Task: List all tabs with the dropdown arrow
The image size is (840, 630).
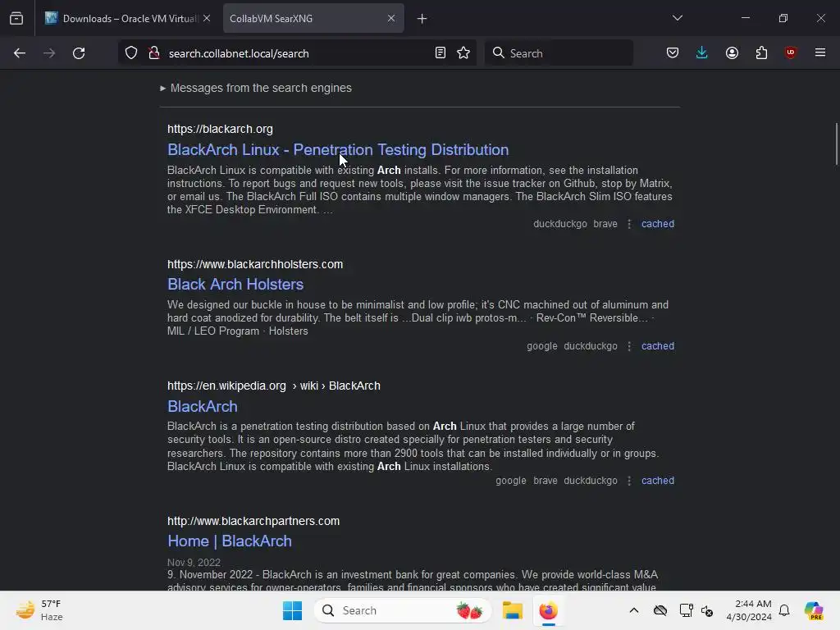Action: pyautogui.click(x=677, y=18)
